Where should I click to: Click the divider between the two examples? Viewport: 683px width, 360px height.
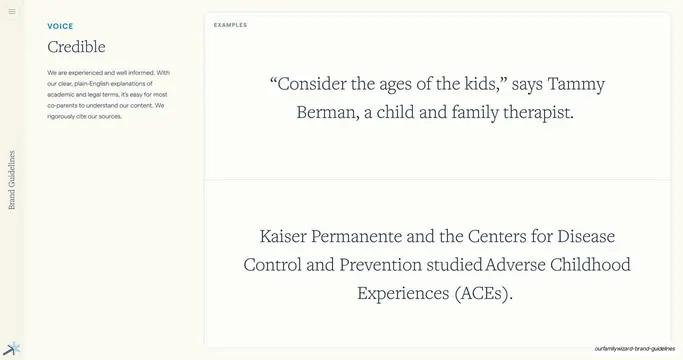tap(437, 179)
